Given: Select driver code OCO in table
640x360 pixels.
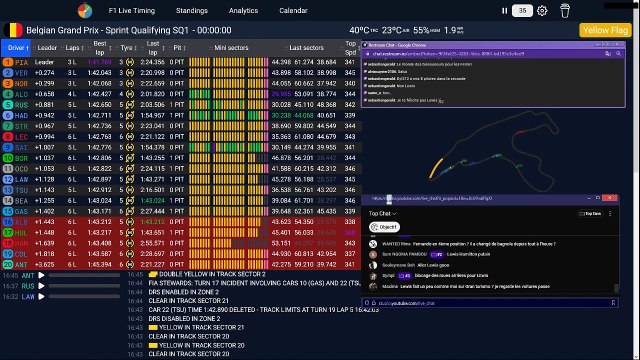Looking at the screenshot, I should [21, 169].
